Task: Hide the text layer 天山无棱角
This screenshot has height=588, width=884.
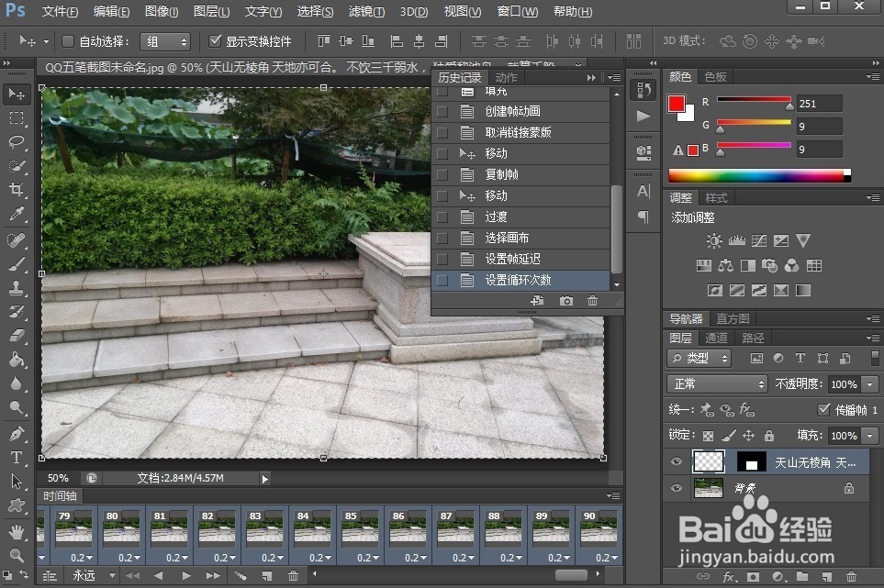Action: pyautogui.click(x=676, y=461)
